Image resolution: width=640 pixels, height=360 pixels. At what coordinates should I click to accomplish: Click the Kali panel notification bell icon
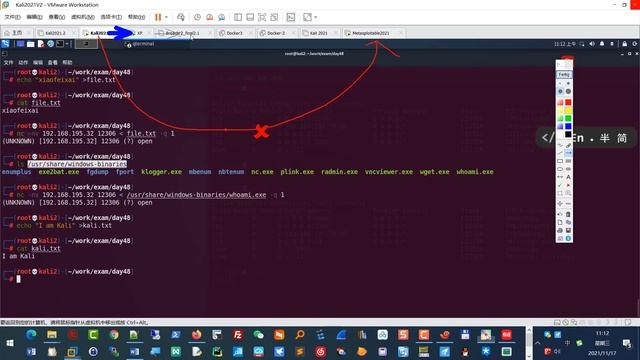click(x=602, y=44)
